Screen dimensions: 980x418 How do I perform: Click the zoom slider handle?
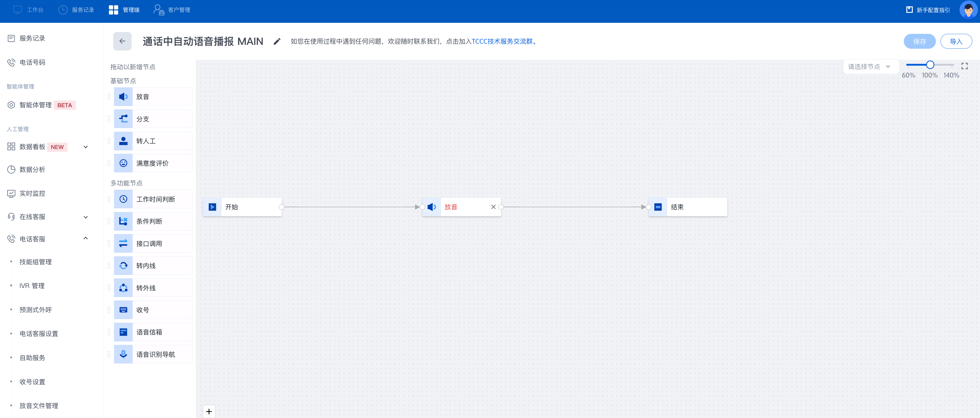(x=930, y=65)
